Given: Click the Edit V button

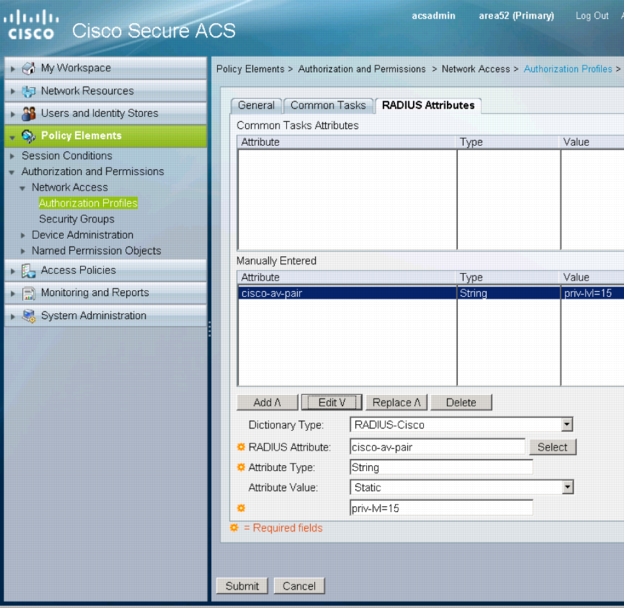Looking at the screenshot, I should 331,403.
